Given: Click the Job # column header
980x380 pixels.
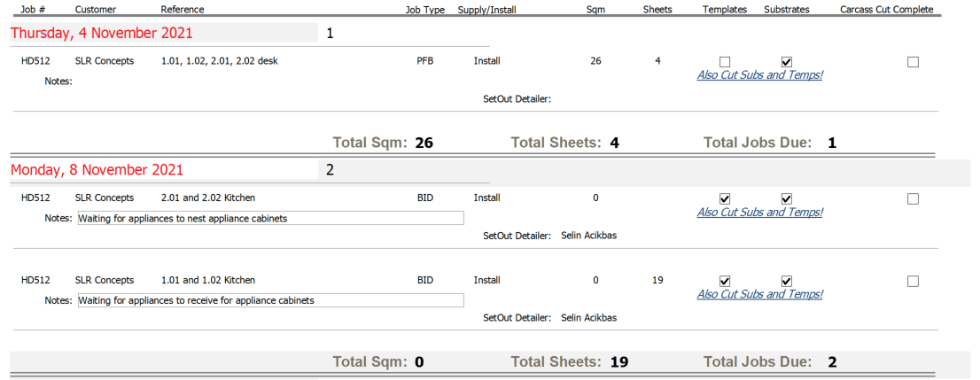Looking at the screenshot, I should pyautogui.click(x=33, y=10).
